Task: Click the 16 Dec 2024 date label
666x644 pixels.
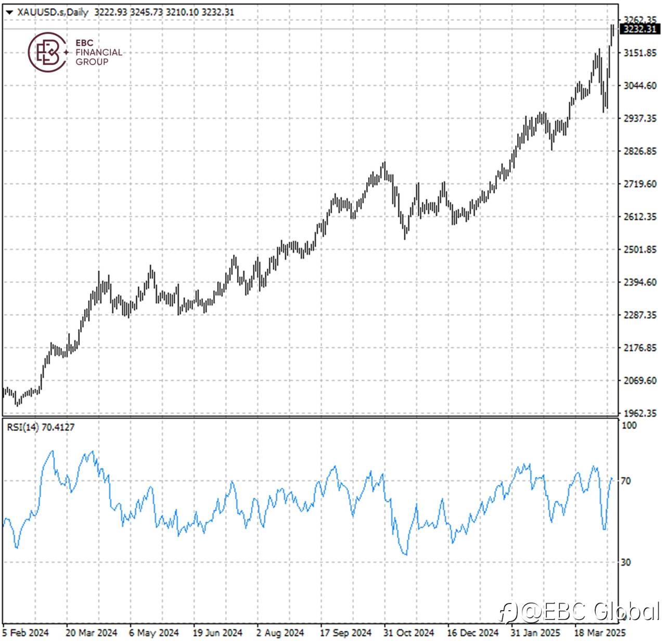Action: 472,633
